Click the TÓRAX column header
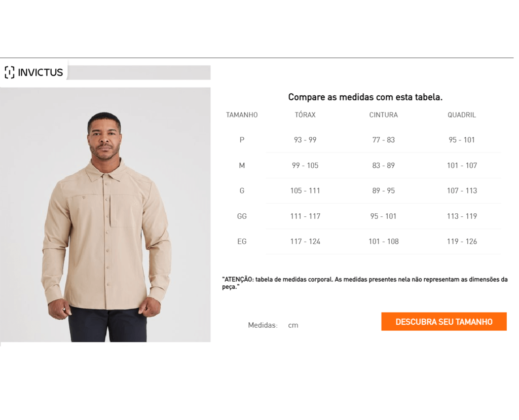 coord(305,114)
